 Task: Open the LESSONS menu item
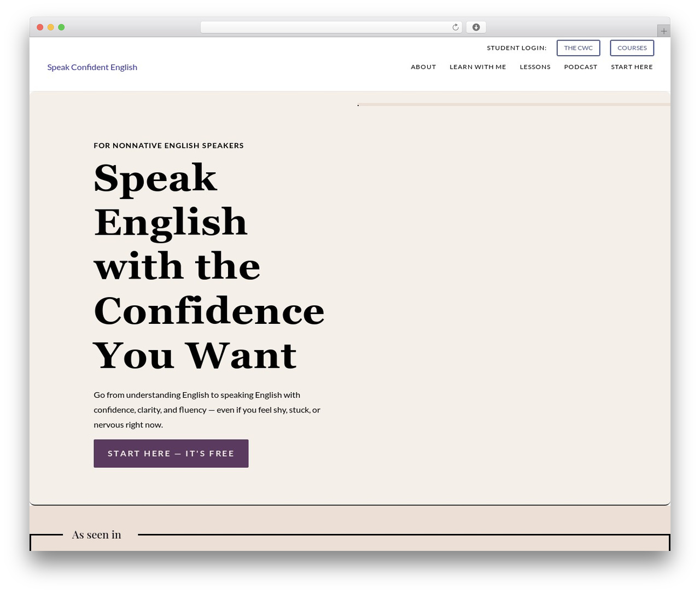[535, 67]
